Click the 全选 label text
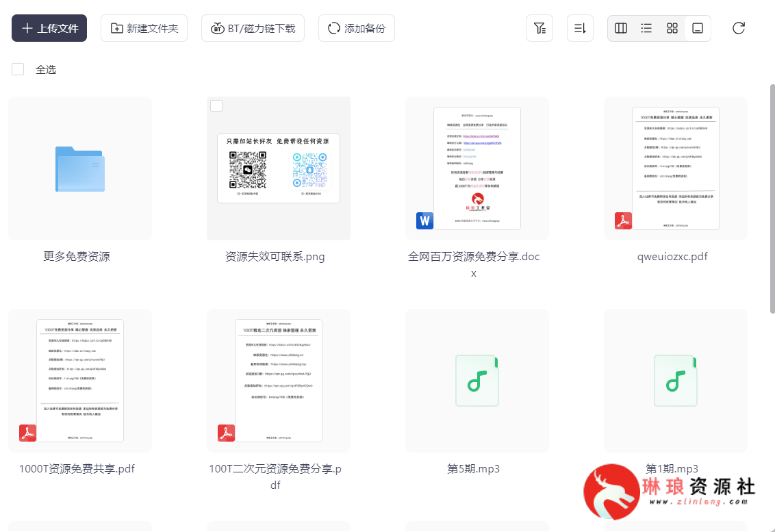This screenshot has width=775, height=532. coord(46,70)
